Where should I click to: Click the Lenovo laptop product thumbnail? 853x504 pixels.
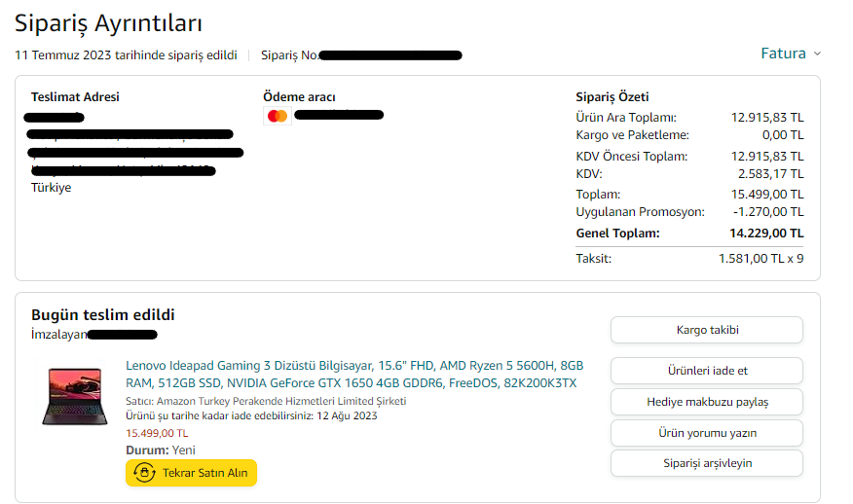74,396
